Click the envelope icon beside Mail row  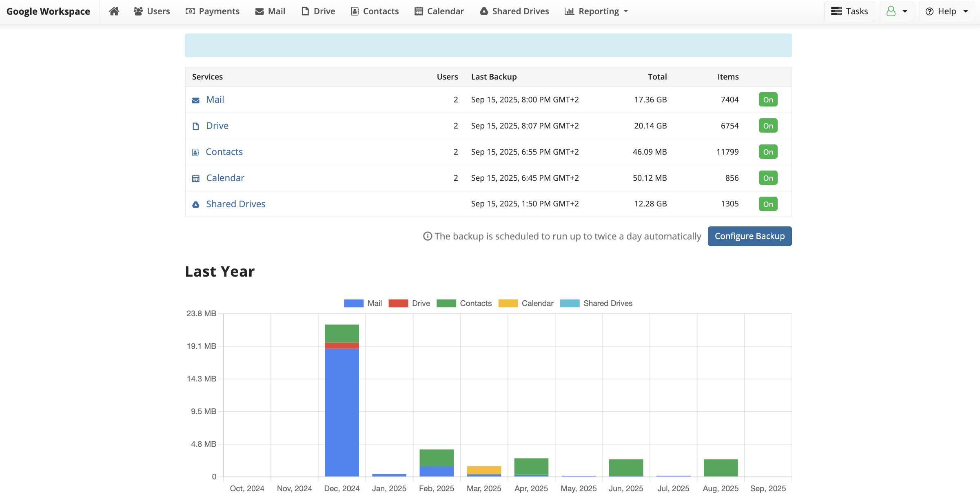coord(196,100)
